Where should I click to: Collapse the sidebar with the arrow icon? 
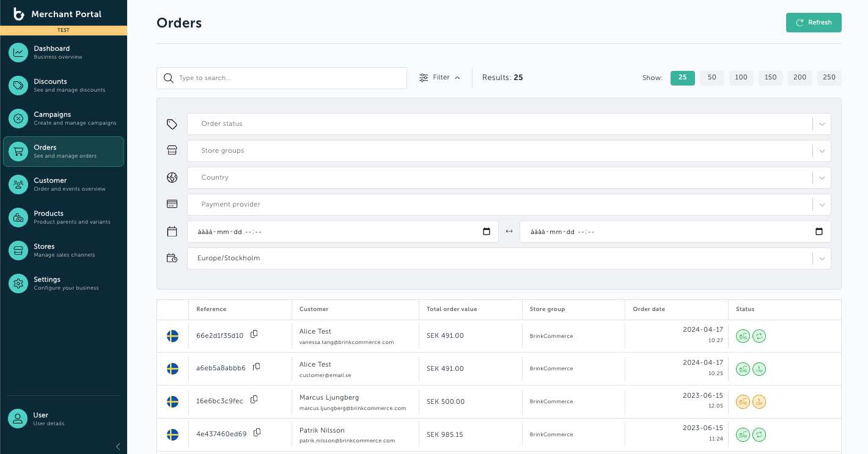[x=118, y=447]
